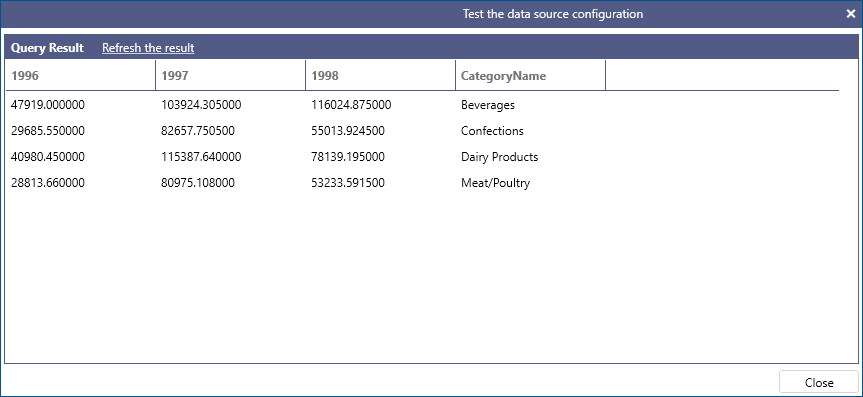Select the Beverages cell
Screen dimensions: 863x397
[488, 105]
